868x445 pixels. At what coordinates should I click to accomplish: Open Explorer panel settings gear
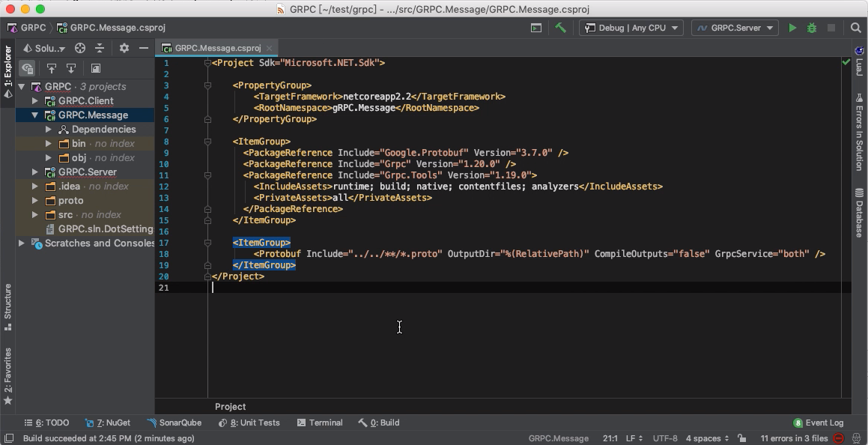(124, 48)
